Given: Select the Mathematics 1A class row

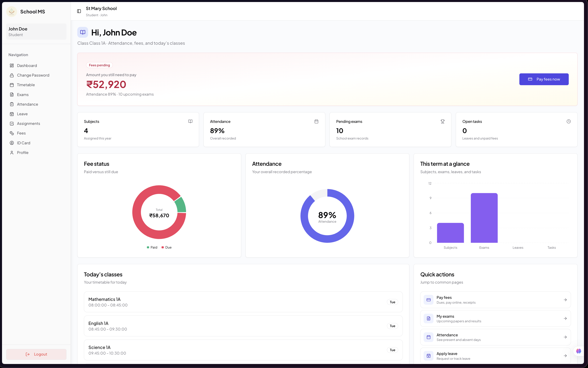Looking at the screenshot, I should tap(243, 302).
